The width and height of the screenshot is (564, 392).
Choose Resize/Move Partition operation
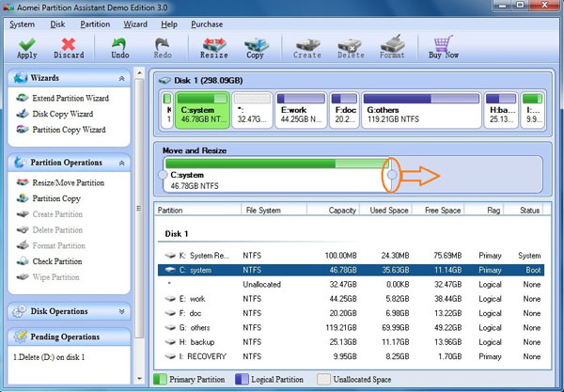(68, 182)
